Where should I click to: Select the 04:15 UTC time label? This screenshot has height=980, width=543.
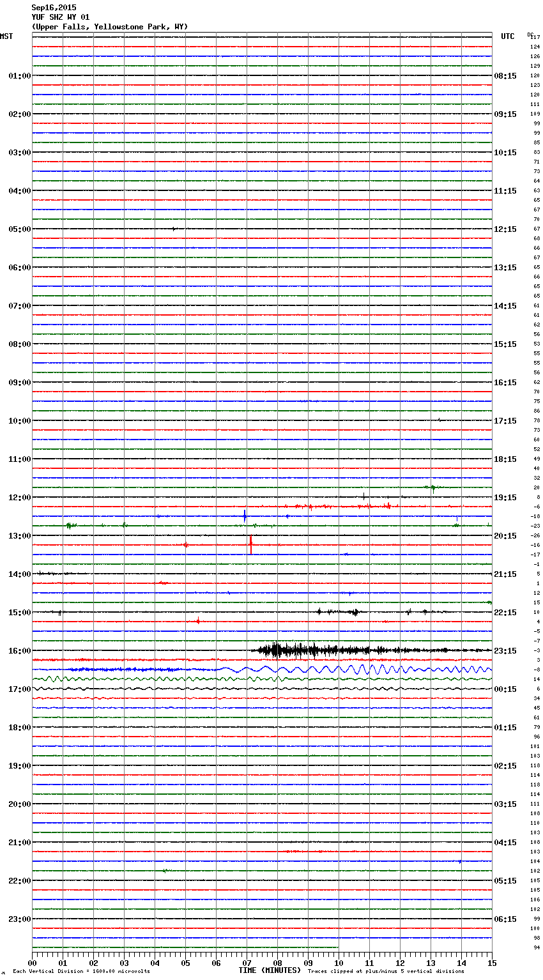click(505, 843)
